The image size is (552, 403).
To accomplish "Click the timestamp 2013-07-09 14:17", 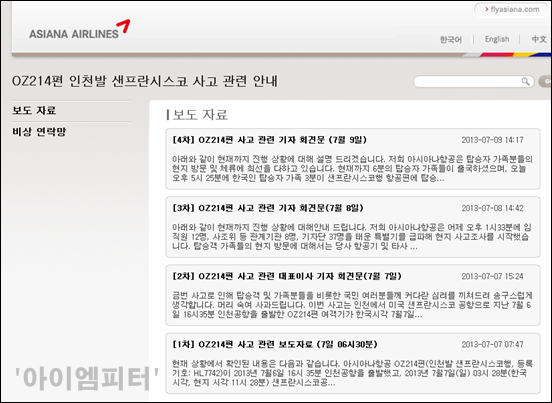I will click(492, 140).
